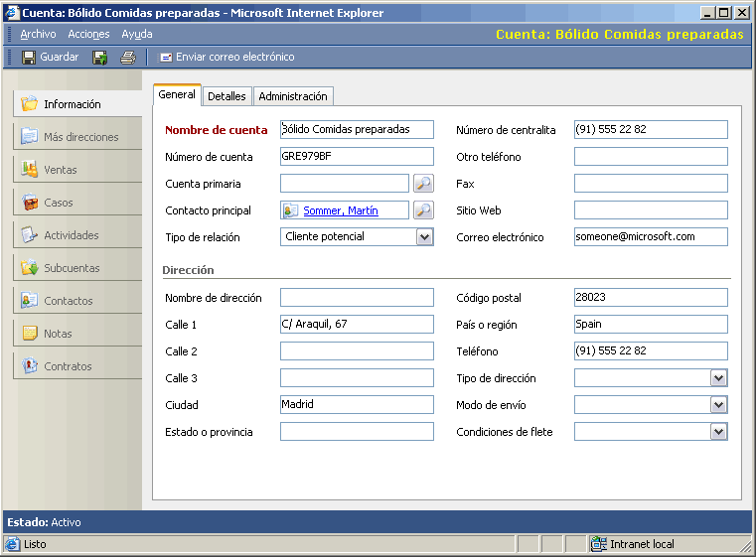756x557 pixels.
Task: Open lookup for Cuenta primaria
Action: [x=423, y=183]
